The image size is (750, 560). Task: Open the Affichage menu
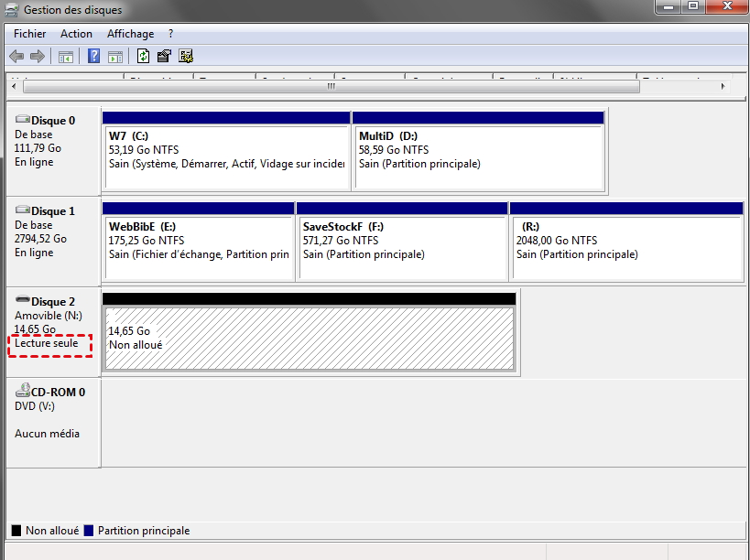131,34
